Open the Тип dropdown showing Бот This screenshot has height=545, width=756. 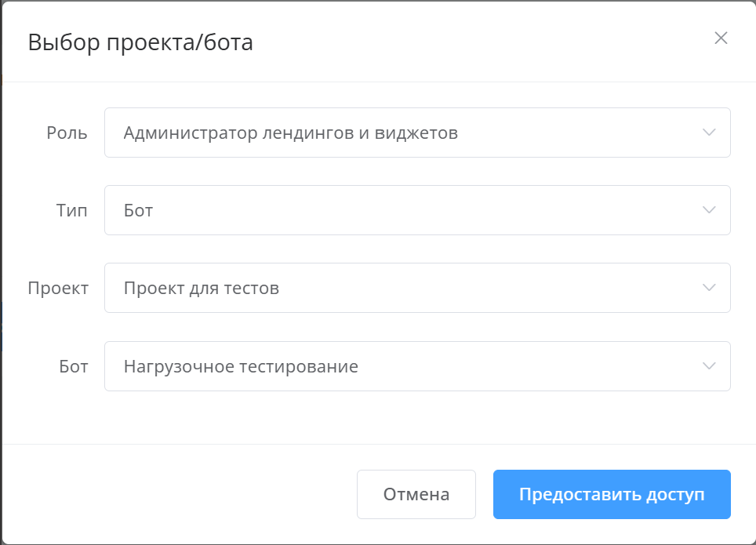point(416,210)
